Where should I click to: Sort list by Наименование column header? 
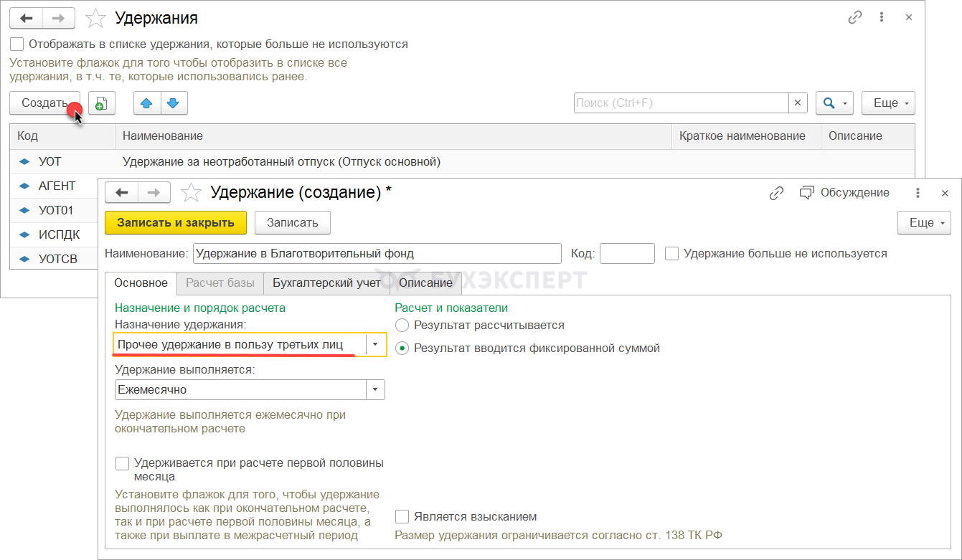coord(393,136)
